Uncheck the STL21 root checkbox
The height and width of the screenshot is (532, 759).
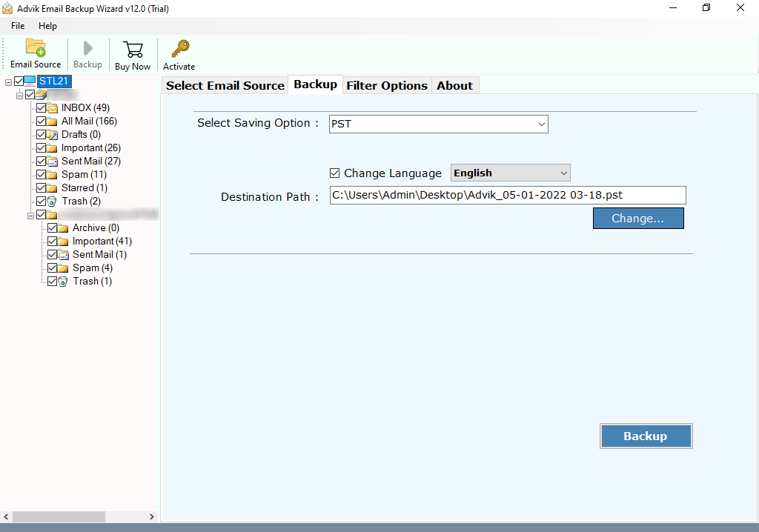point(19,81)
